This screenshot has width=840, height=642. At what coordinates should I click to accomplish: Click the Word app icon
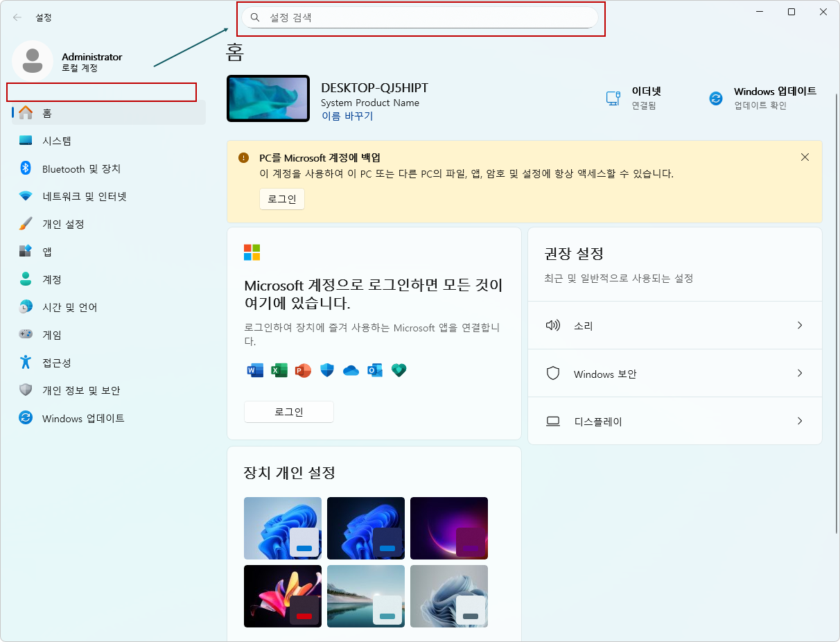click(255, 370)
